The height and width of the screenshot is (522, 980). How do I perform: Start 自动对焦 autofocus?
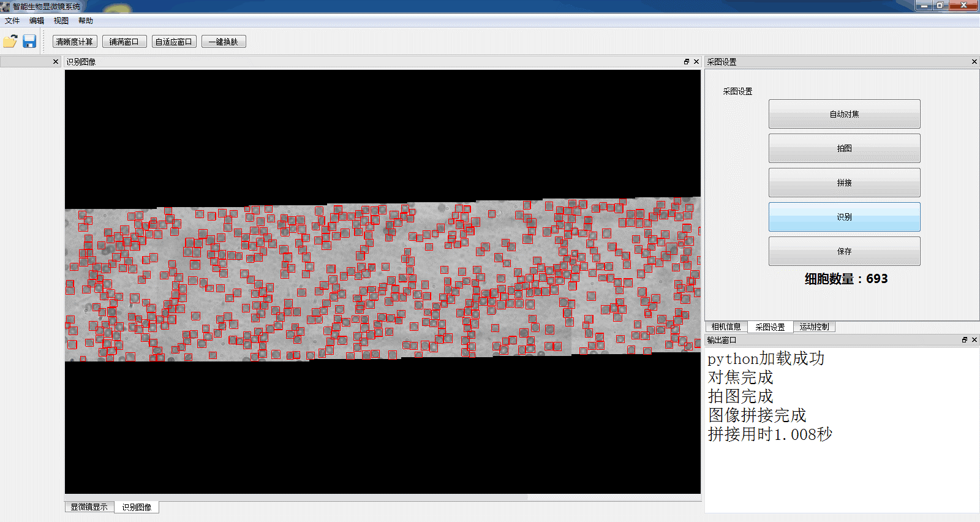[845, 114]
